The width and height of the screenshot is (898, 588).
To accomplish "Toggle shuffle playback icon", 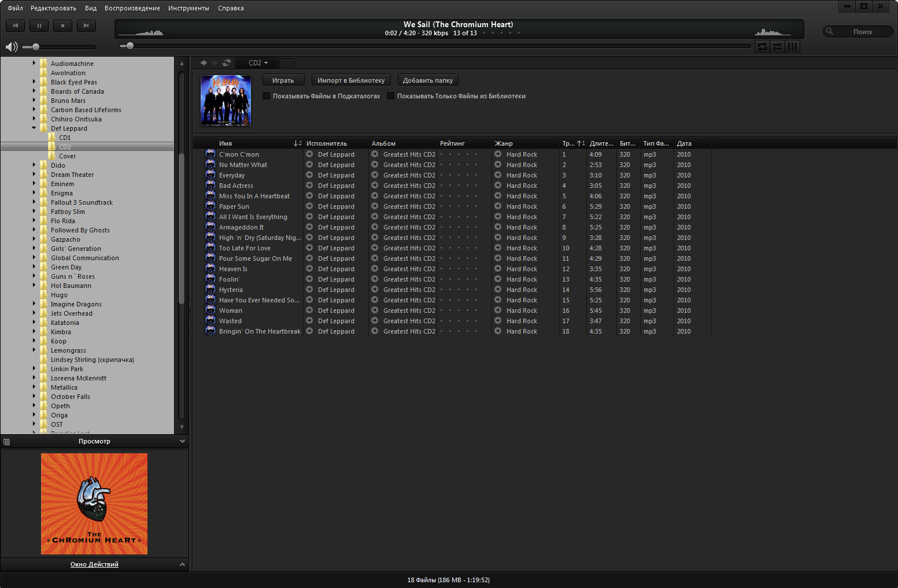I will click(777, 47).
